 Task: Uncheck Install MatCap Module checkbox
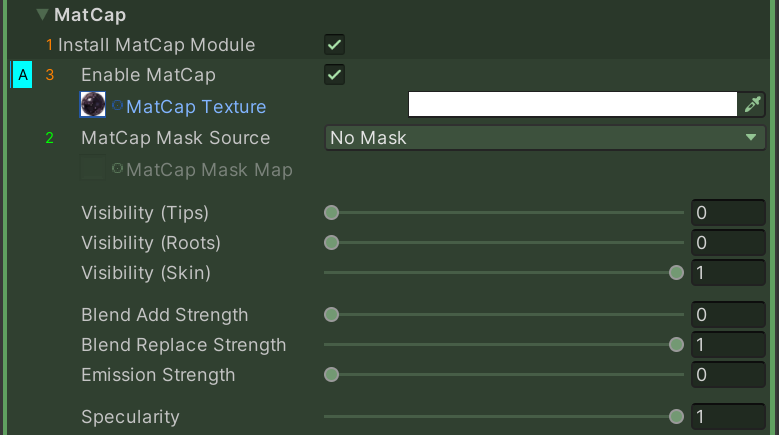coord(335,44)
